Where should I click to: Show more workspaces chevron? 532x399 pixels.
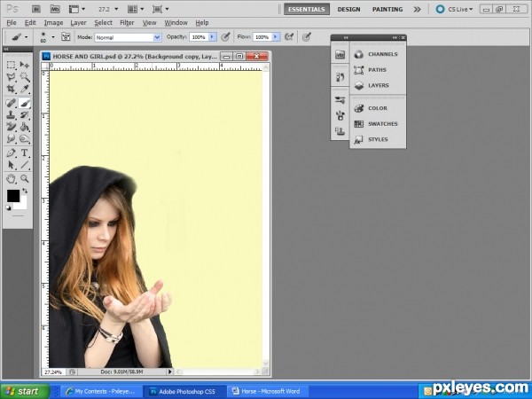(418, 9)
